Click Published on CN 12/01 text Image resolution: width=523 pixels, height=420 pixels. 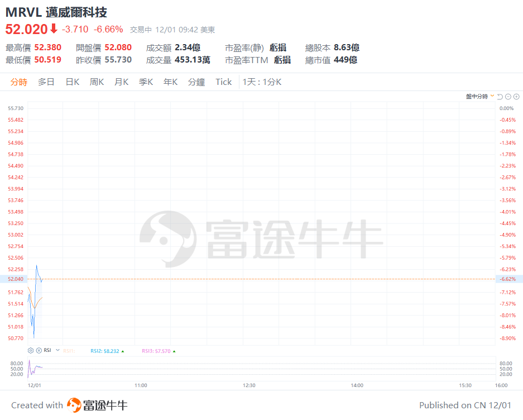(465, 405)
